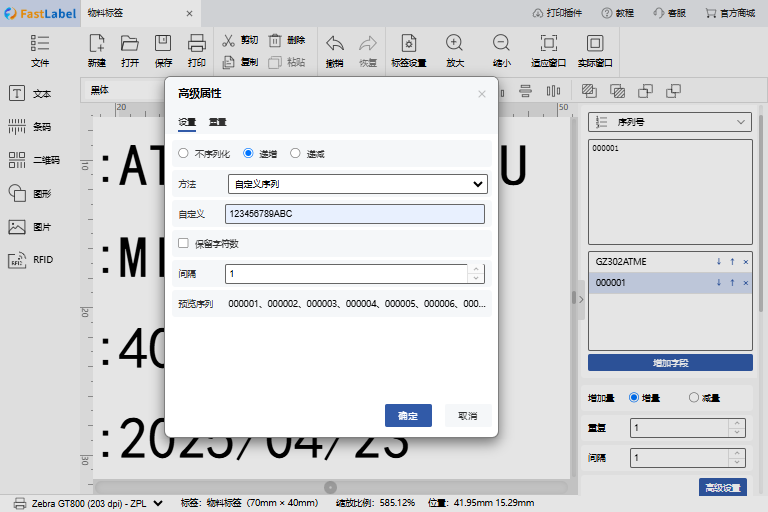Open 高级设置 advanced settings button

click(722, 488)
